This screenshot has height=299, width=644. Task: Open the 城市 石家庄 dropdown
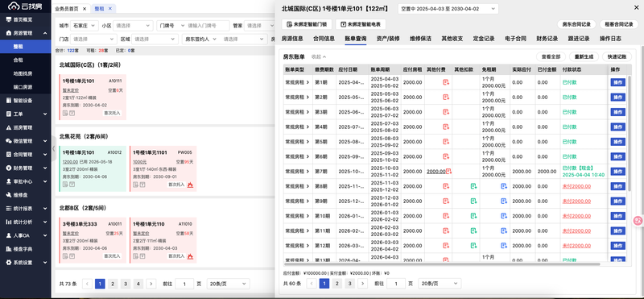click(85, 26)
